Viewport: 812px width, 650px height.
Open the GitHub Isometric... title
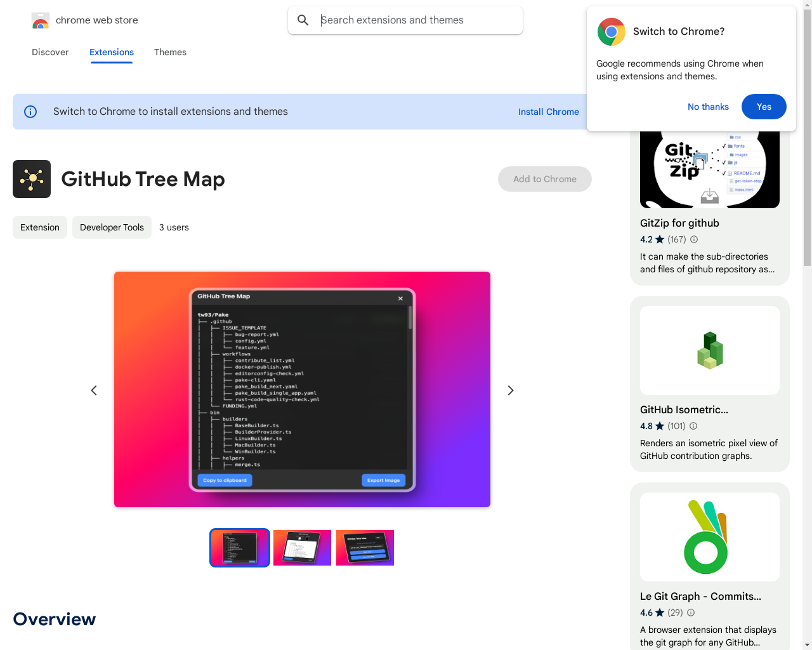[x=684, y=409]
